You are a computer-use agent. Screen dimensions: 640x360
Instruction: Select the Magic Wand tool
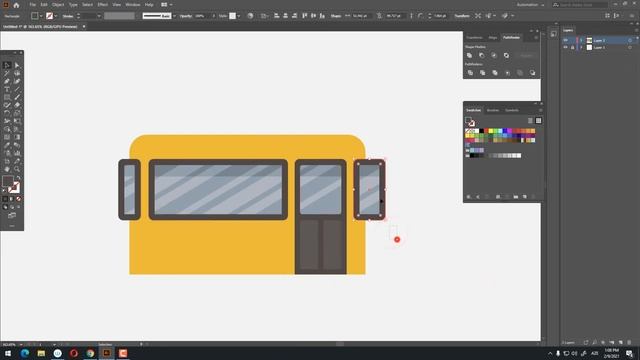click(x=7, y=73)
